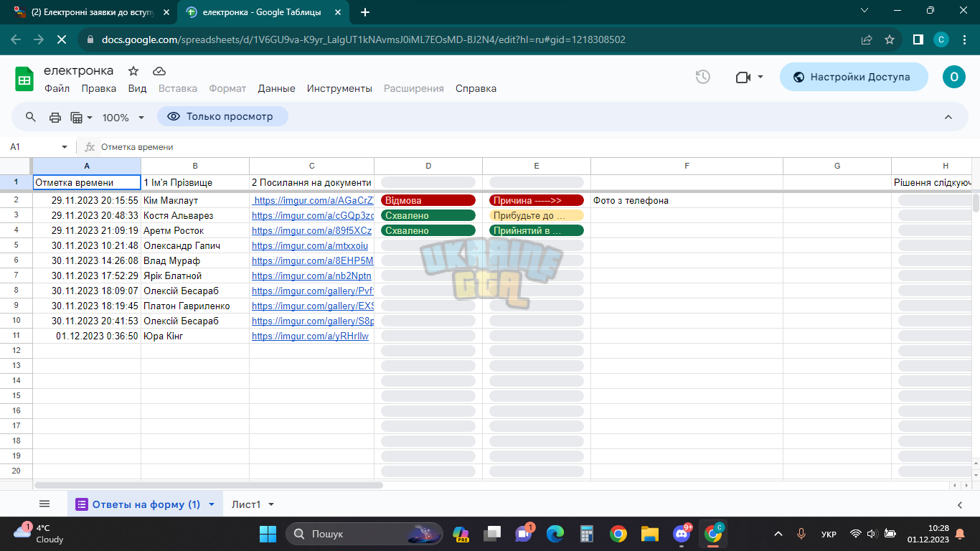Toggle the browser side panel
980x551 pixels.
918,39
